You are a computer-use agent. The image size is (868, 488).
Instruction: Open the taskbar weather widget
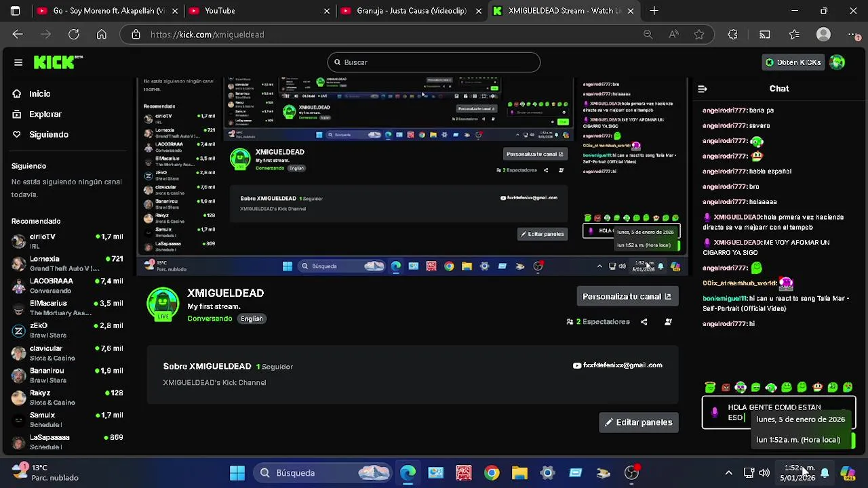45,472
